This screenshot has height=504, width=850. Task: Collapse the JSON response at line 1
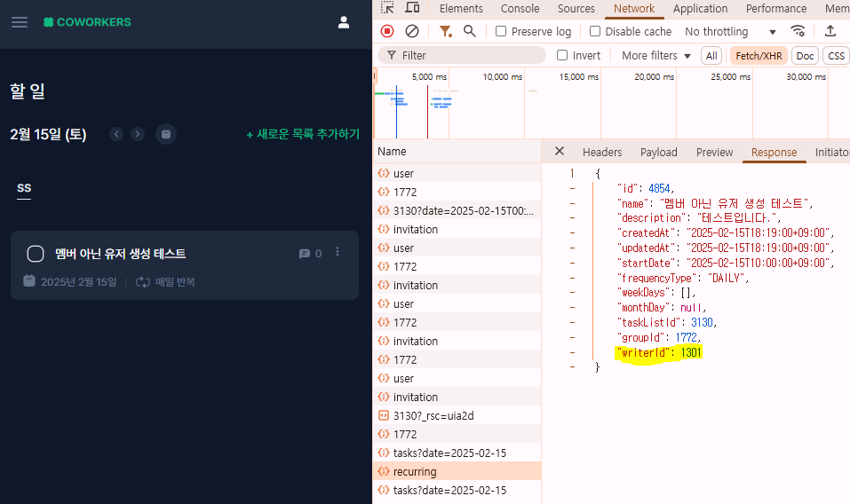click(572, 173)
